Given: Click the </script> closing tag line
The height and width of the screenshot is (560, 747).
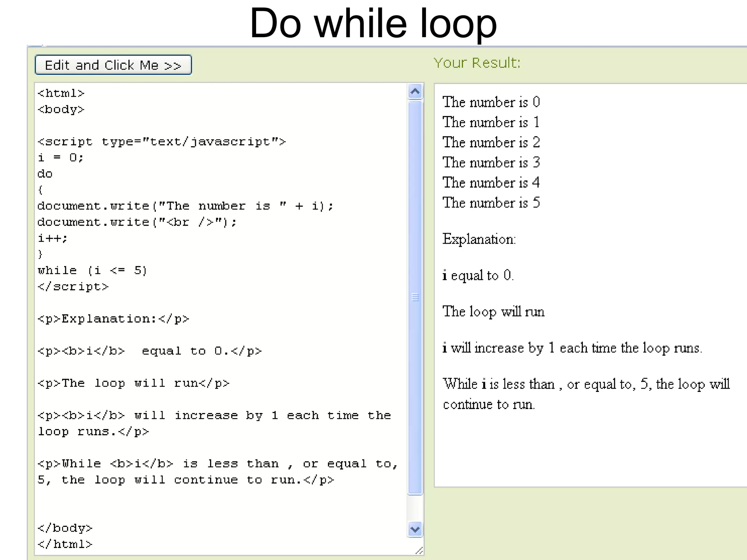Looking at the screenshot, I should click(73, 287).
